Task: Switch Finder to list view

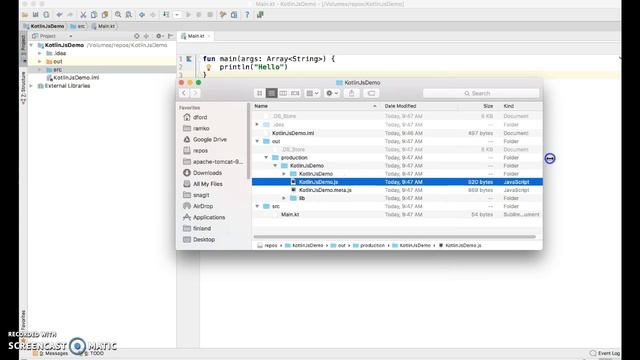Action: click(x=271, y=93)
